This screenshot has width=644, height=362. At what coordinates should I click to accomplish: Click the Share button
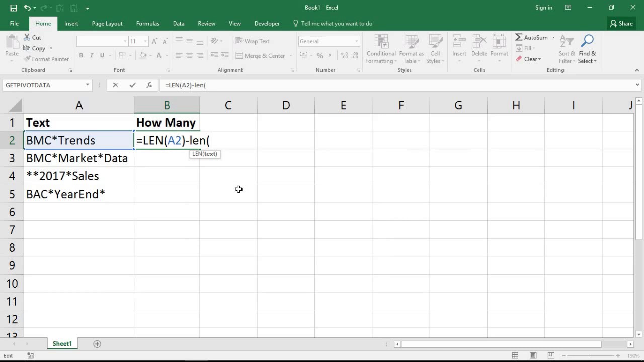pos(621,24)
